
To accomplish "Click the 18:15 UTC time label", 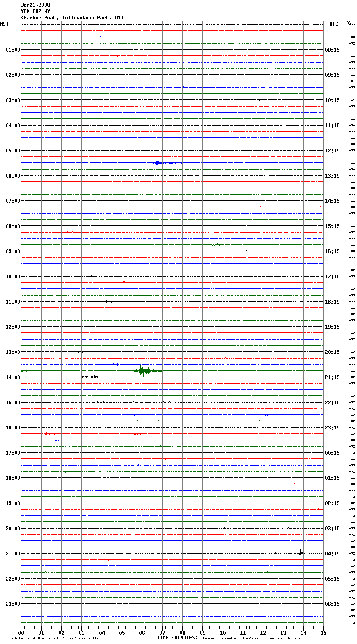I will tap(332, 302).
